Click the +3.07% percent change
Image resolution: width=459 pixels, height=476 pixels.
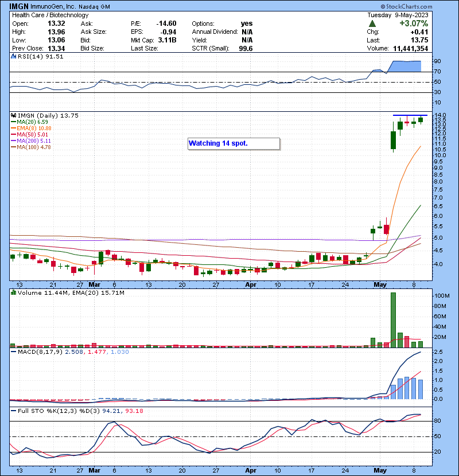414,24
